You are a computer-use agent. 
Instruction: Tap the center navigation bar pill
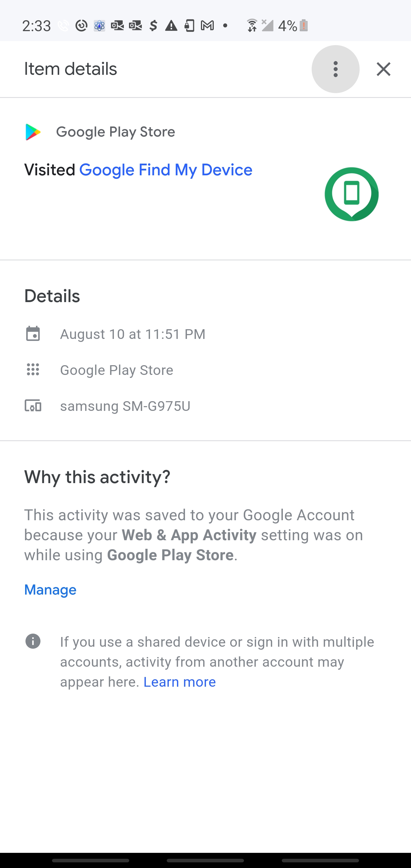pyautogui.click(x=205, y=860)
